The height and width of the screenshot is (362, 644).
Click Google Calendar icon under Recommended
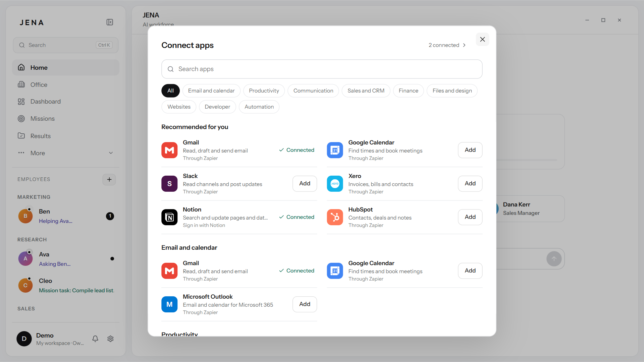click(335, 150)
